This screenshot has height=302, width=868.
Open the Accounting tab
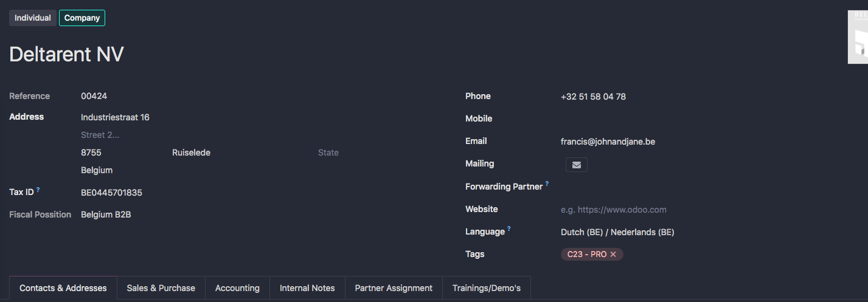[x=237, y=288]
